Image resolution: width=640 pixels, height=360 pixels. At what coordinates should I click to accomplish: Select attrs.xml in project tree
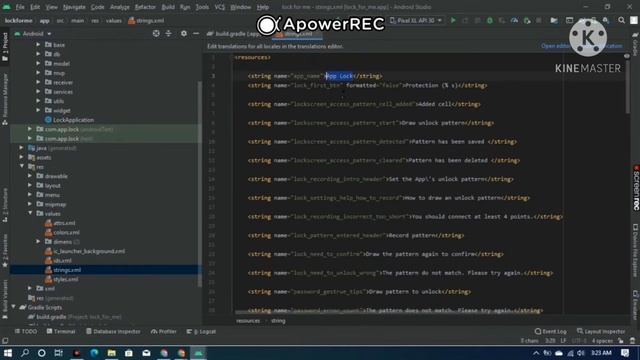(60, 223)
